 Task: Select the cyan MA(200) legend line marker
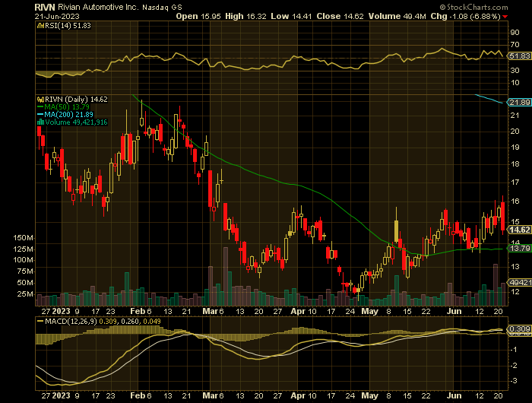(40, 115)
